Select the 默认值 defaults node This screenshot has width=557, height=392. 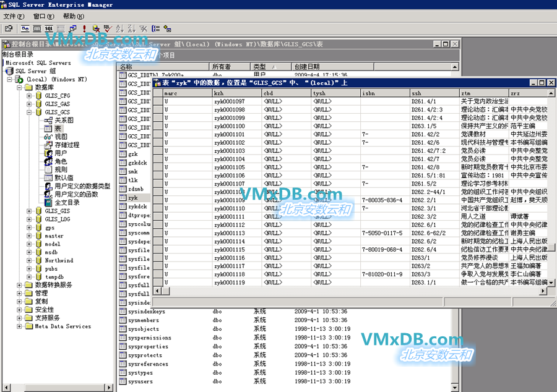(x=64, y=177)
